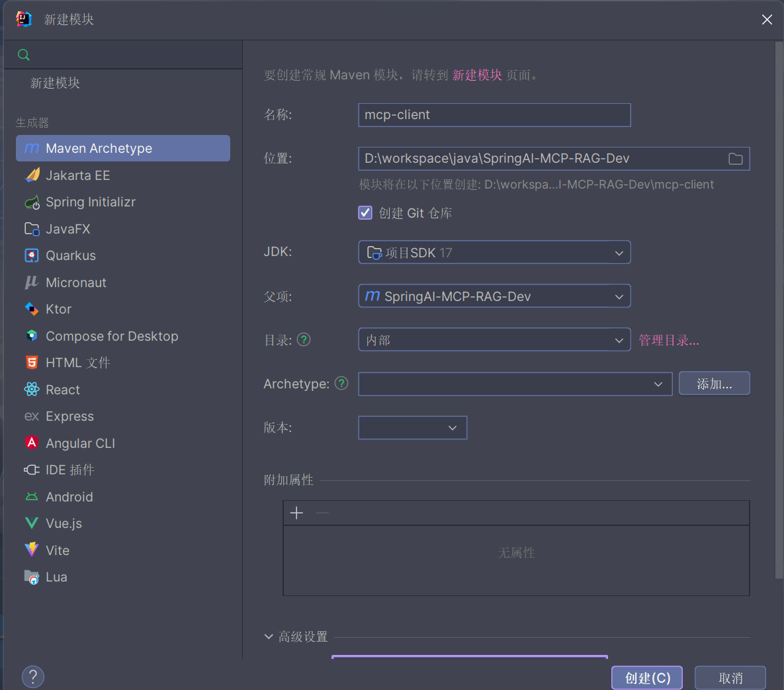Add an additional property with plus icon
This screenshot has height=690, width=784.
[x=296, y=513]
